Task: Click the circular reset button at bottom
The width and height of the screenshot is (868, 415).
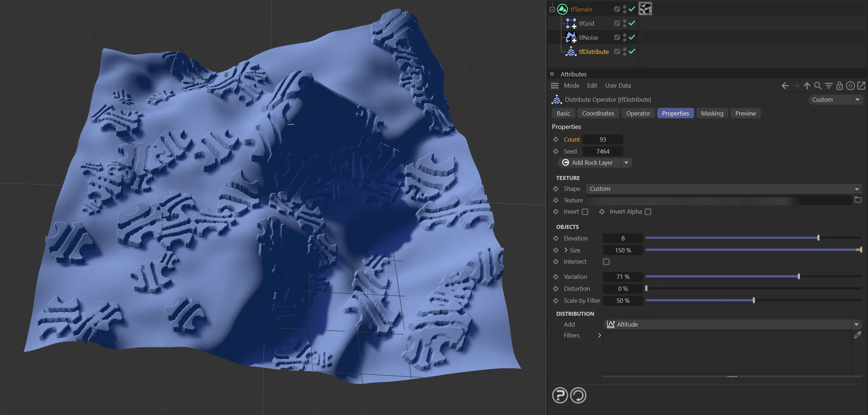Action: 578,395
